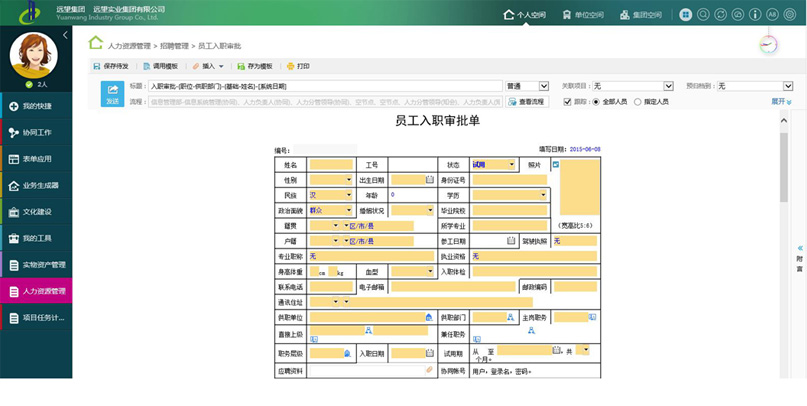Expand options via 展开 link
Image resolution: width=807 pixels, height=406 pixels.
click(781, 102)
